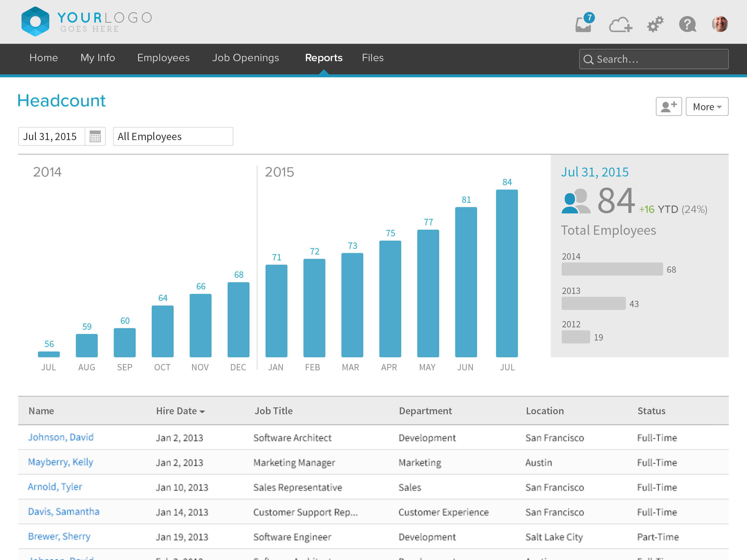Open Johnson, David's profile
Screen dimensions: 747x560
(x=61, y=437)
